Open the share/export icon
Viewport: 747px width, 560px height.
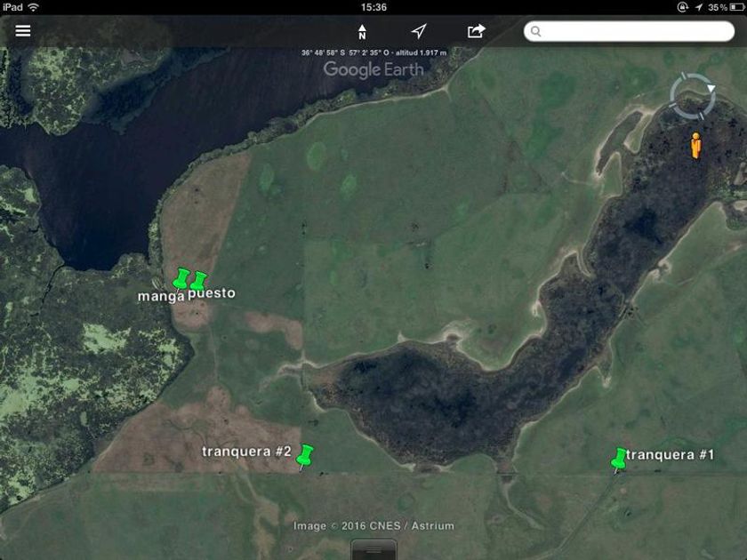[477, 31]
